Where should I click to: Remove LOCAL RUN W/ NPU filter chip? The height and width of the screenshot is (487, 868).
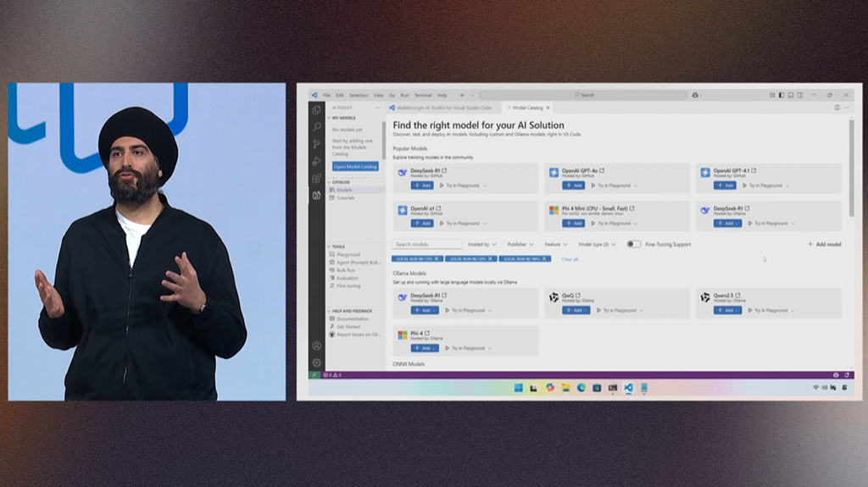click(x=544, y=259)
